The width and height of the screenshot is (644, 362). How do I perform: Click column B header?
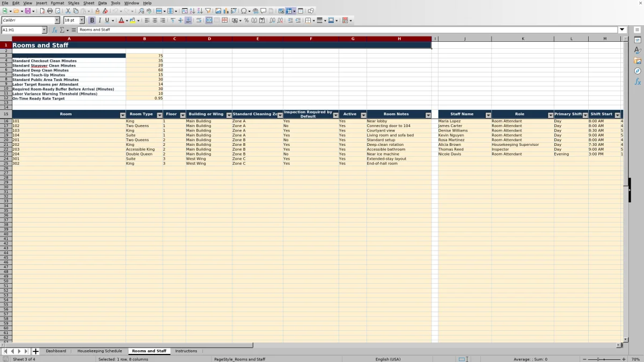coord(144,39)
